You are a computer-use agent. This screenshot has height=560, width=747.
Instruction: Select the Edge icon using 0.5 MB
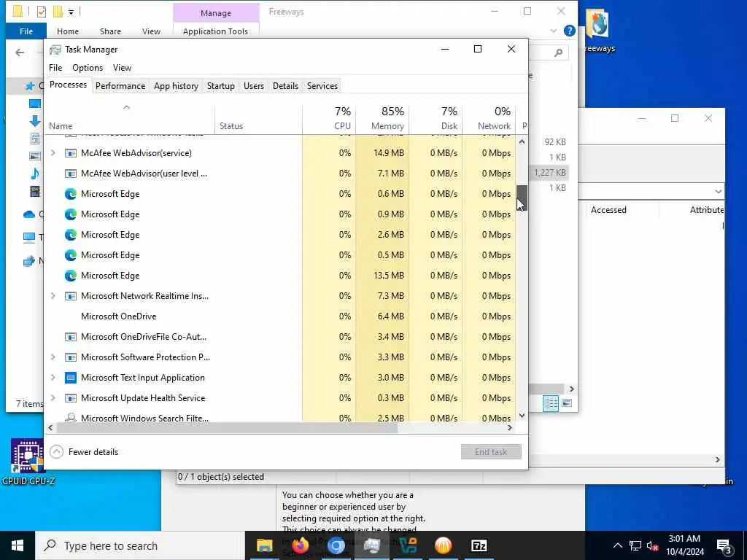[x=71, y=255]
